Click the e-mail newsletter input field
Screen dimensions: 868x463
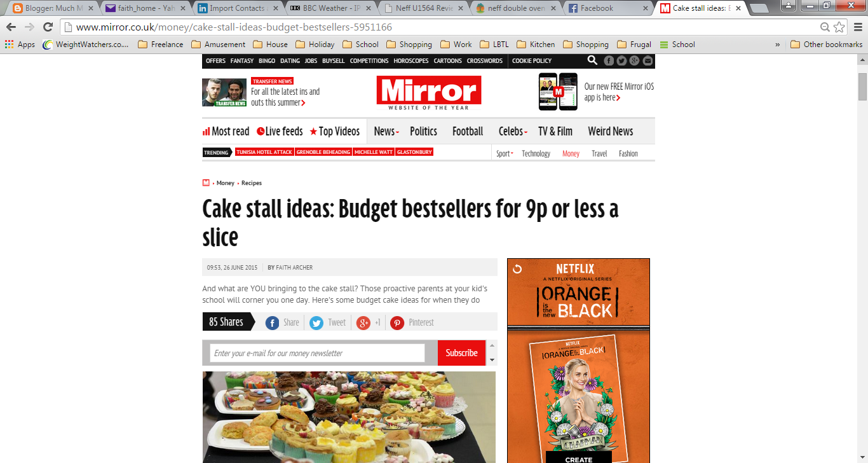[317, 353]
